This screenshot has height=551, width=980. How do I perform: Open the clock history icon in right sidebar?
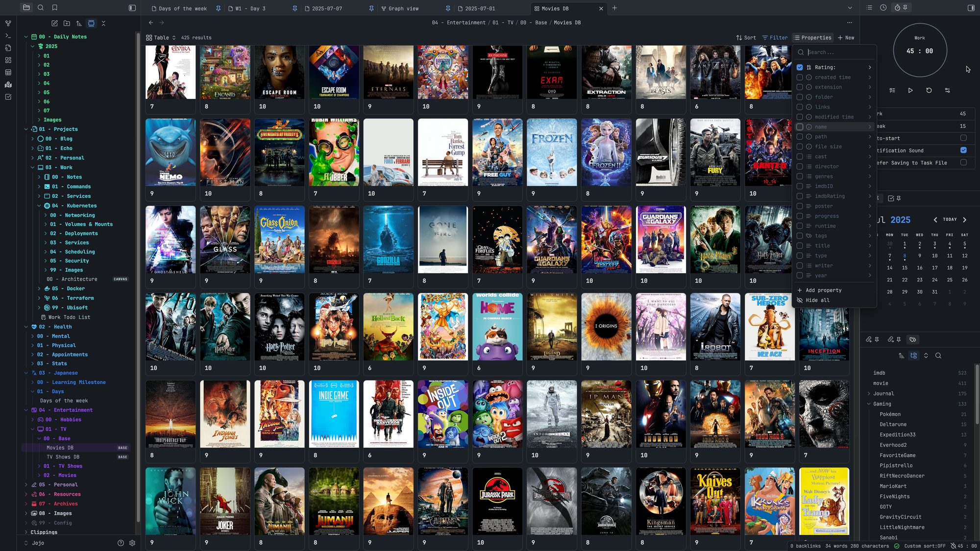883,8
